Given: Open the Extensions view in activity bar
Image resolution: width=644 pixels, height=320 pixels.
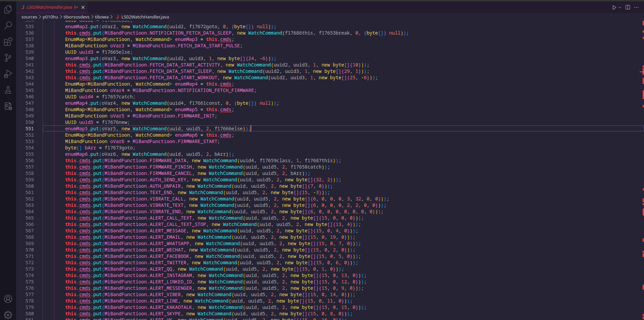Looking at the screenshot, I should click(x=8, y=42).
